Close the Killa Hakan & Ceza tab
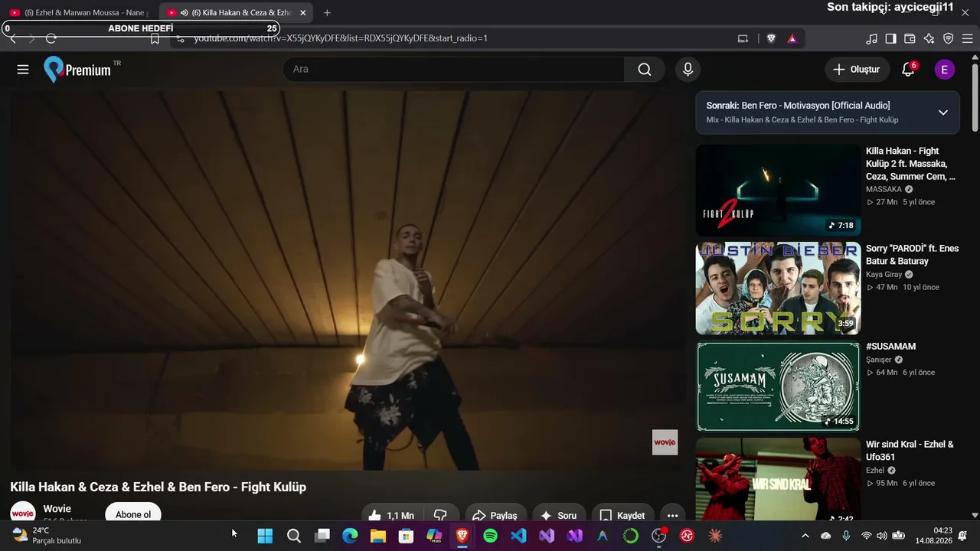The image size is (980, 551). (303, 13)
